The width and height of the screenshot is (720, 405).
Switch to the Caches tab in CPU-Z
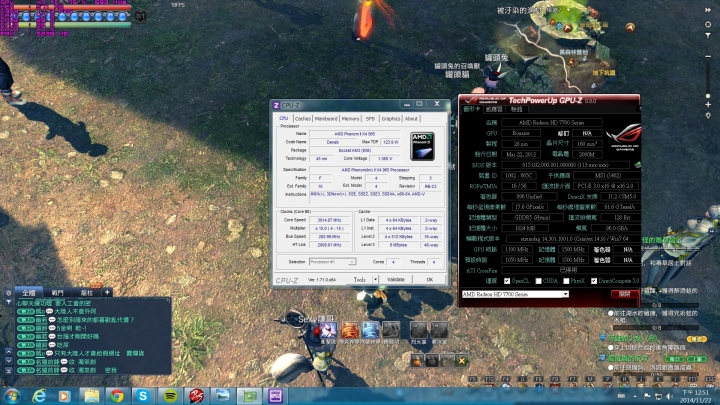[x=303, y=118]
